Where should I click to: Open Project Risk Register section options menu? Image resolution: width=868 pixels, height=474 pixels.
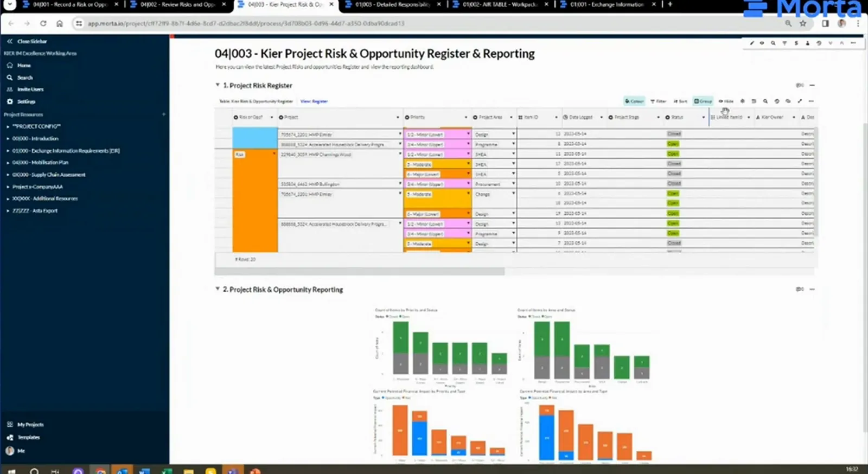tap(812, 85)
